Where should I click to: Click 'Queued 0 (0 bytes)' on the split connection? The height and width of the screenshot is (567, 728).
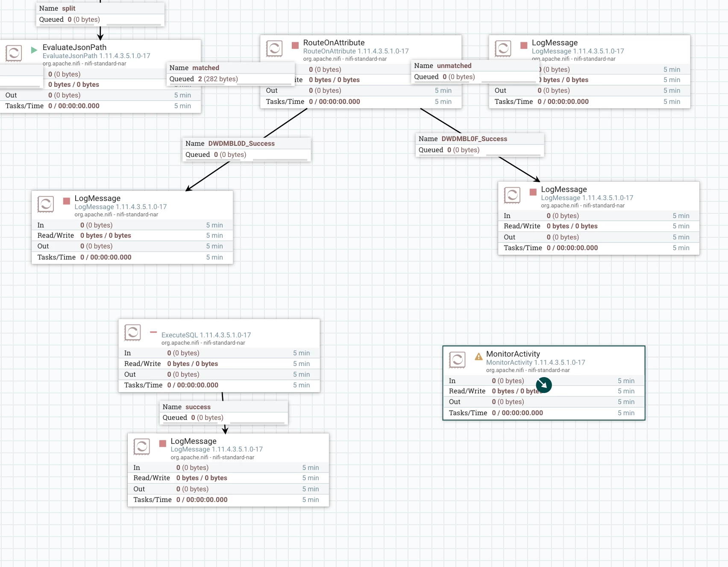pos(69,20)
